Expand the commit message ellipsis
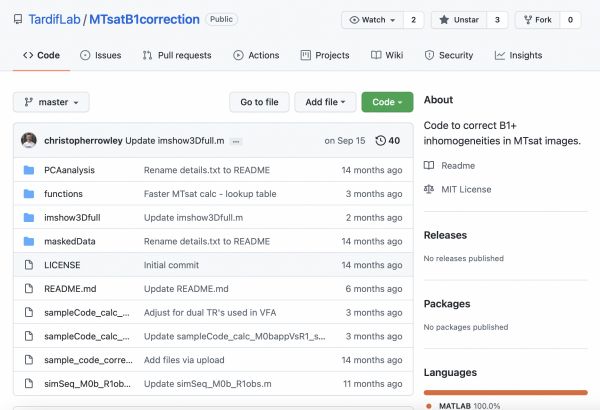The image size is (600, 410). click(236, 141)
